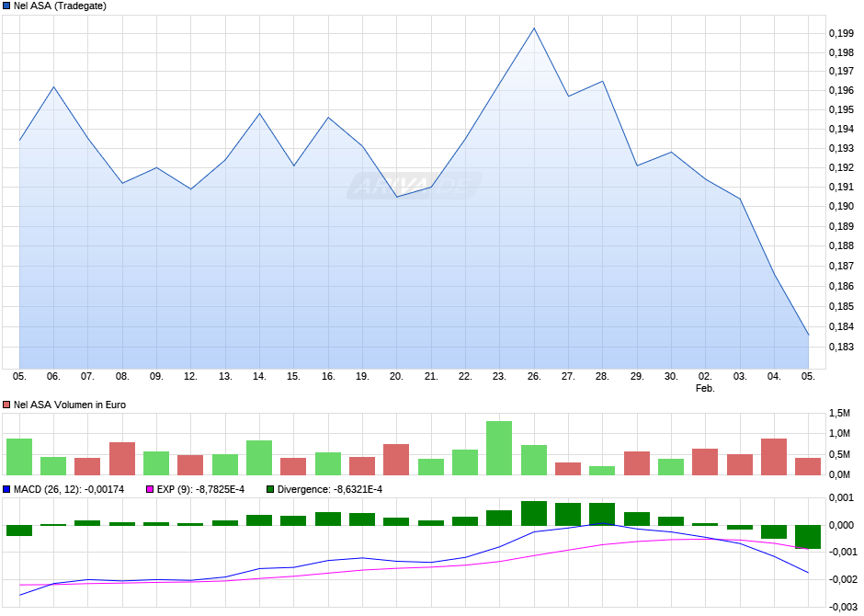This screenshot has width=864, height=616.
Task: Click the '26.' date axis label
Action: pyautogui.click(x=534, y=376)
